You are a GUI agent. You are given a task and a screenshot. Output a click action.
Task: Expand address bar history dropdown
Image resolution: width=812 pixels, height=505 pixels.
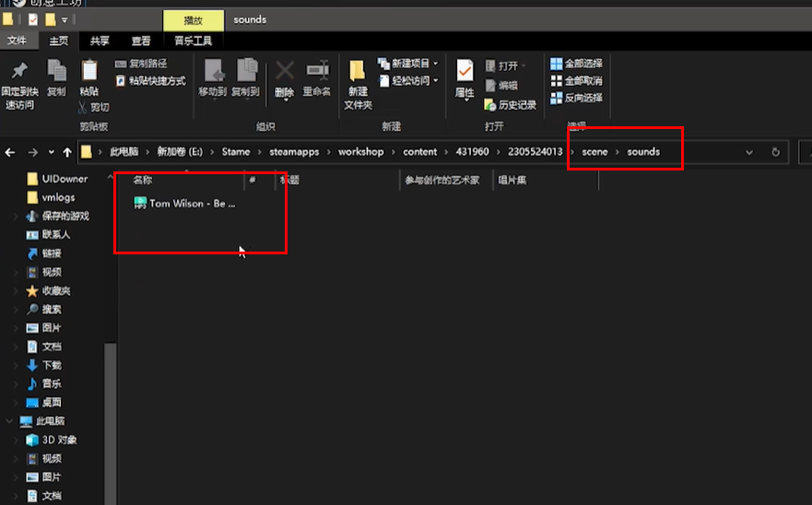coord(748,152)
